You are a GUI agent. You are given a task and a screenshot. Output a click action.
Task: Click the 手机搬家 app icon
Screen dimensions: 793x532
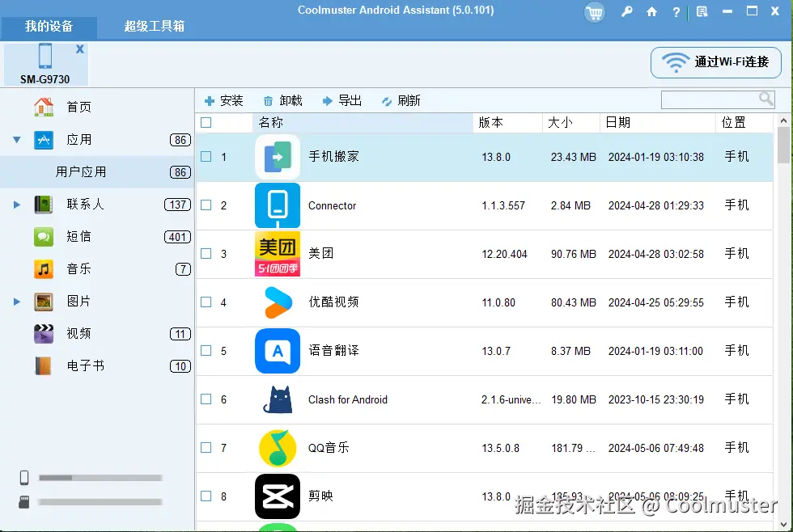278,157
